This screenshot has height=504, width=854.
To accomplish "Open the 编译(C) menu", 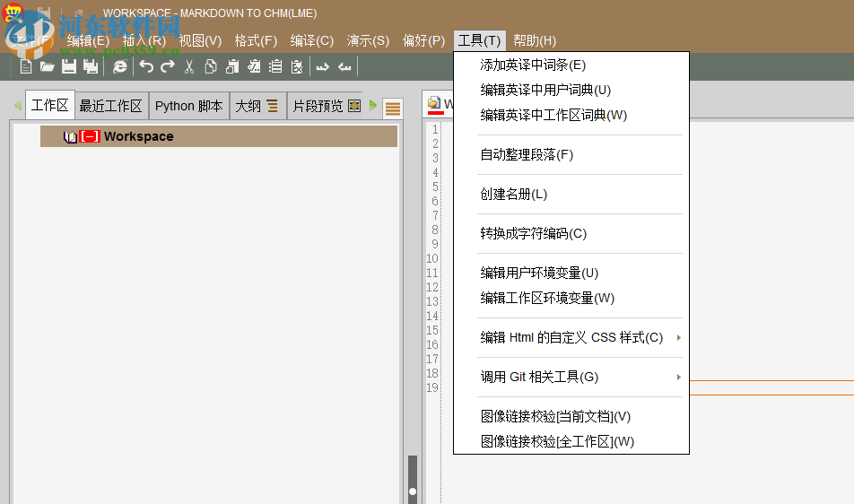I will (312, 41).
